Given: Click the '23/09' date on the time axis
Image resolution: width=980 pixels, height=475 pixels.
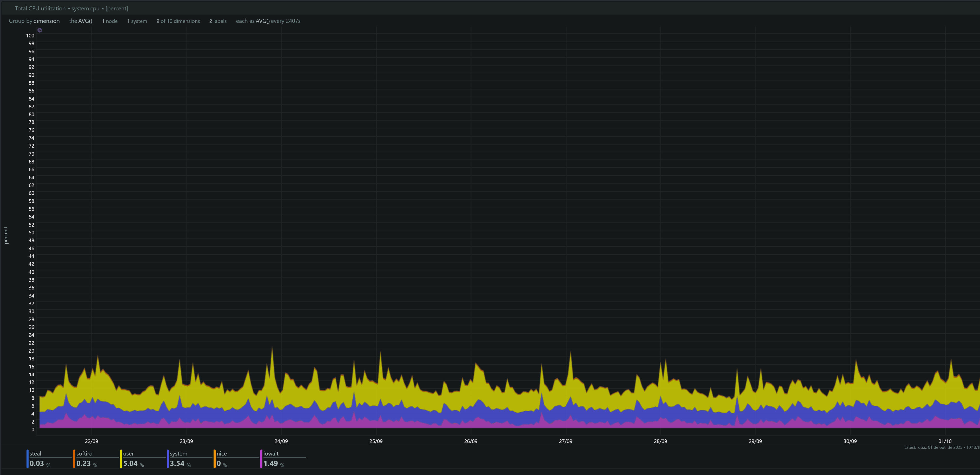Looking at the screenshot, I should pyautogui.click(x=187, y=441).
